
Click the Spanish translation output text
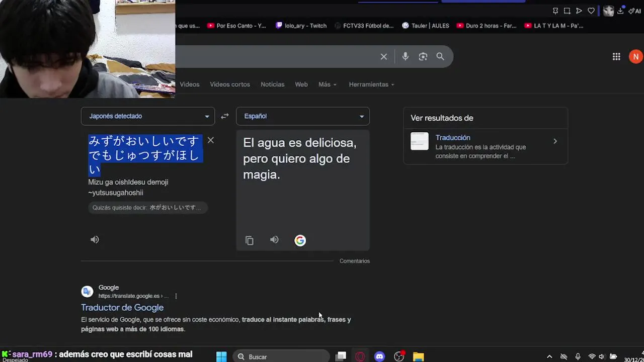pos(300,159)
